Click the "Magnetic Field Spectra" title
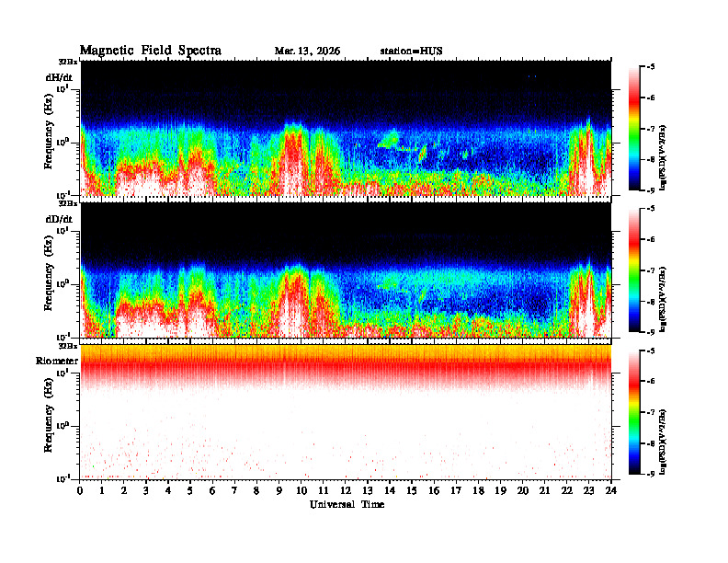 point(151,51)
